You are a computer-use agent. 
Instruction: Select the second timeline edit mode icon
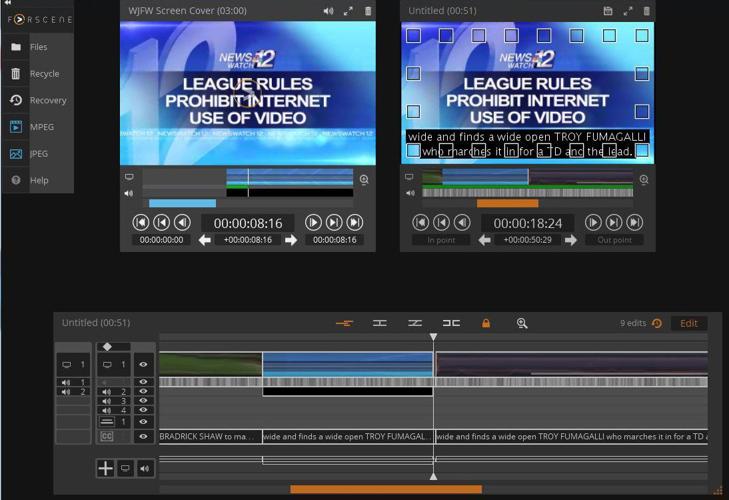coord(380,323)
